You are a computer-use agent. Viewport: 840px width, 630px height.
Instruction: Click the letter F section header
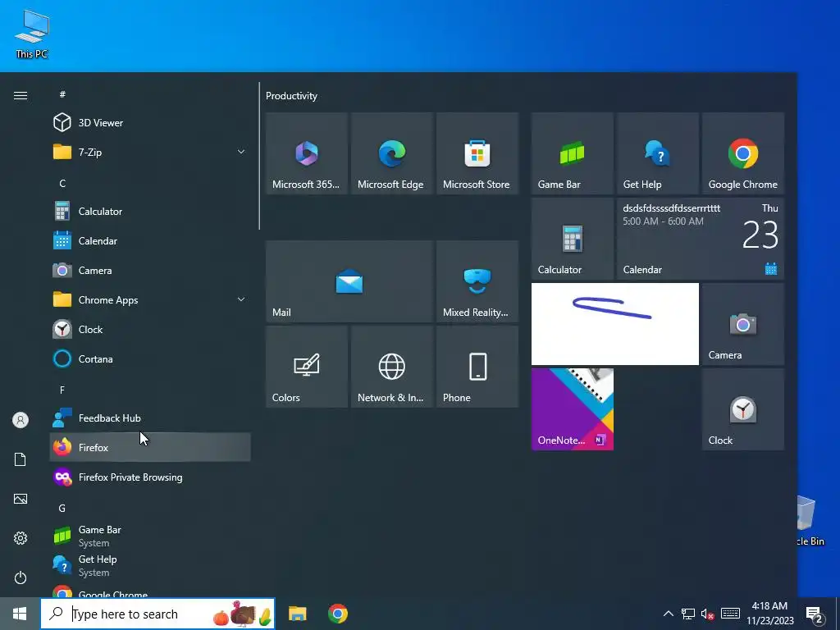pos(62,390)
